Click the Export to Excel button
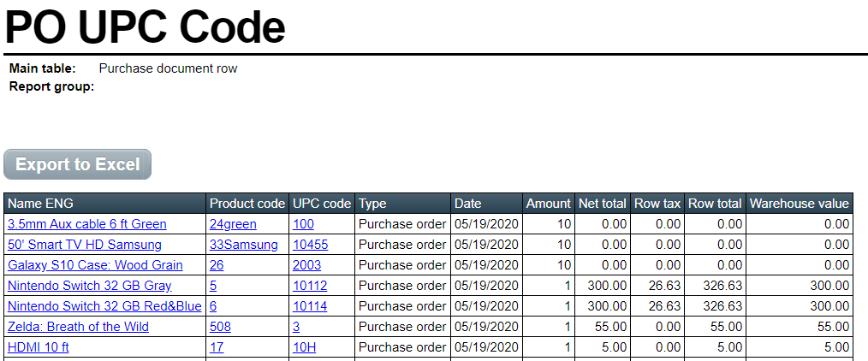The width and height of the screenshot is (868, 361). (78, 164)
